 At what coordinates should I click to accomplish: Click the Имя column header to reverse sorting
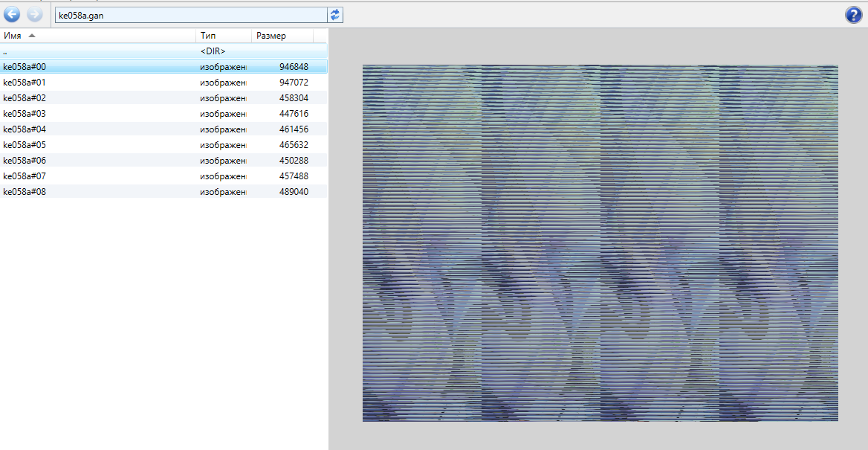point(13,35)
